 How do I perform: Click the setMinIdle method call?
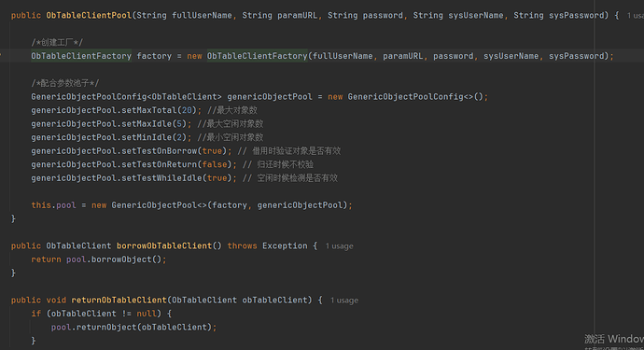[x=147, y=137]
